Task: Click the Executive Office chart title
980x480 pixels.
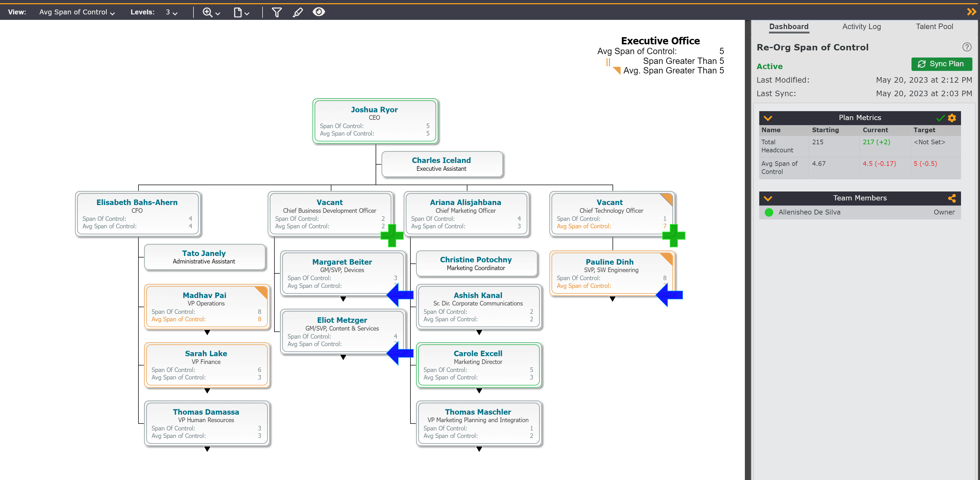Action: point(660,41)
